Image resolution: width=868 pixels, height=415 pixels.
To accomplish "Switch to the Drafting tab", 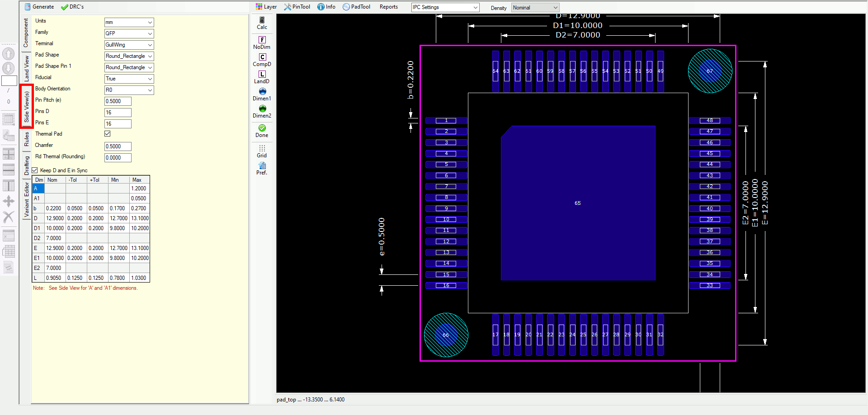I will tap(27, 165).
